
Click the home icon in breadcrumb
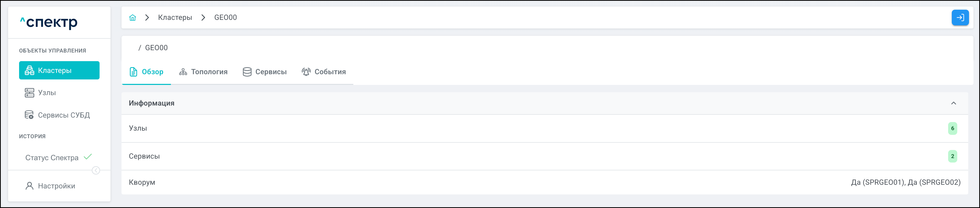point(132,18)
